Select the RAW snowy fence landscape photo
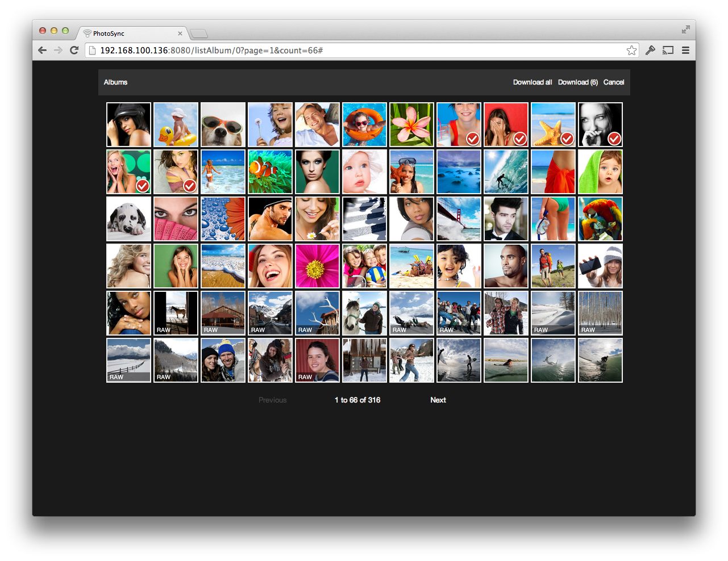This screenshot has height=561, width=728. click(128, 360)
